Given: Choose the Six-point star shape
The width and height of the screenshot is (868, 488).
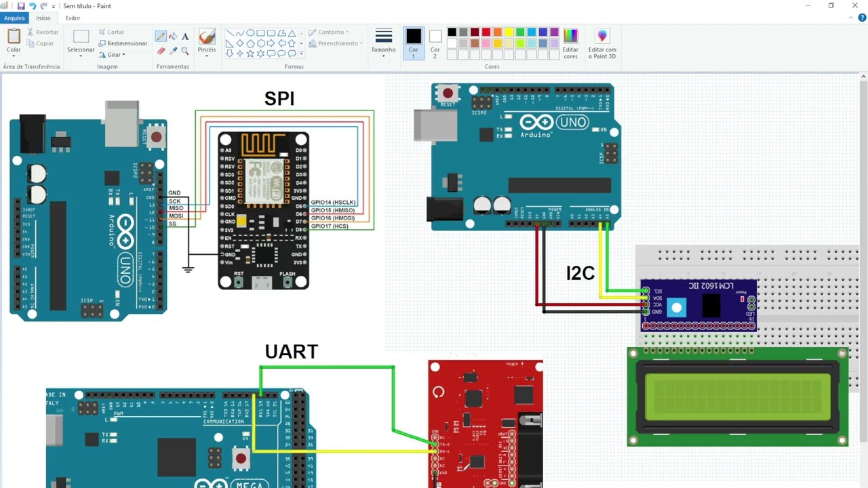Looking at the screenshot, I should click(x=260, y=54).
